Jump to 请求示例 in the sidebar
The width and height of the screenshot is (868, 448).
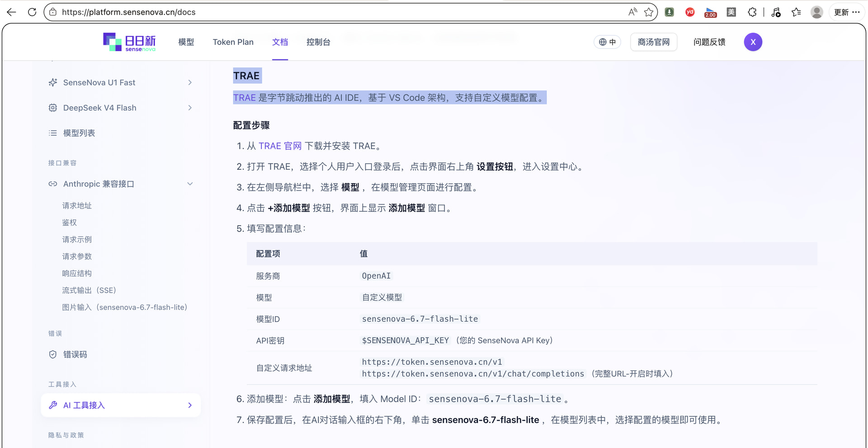(77, 239)
